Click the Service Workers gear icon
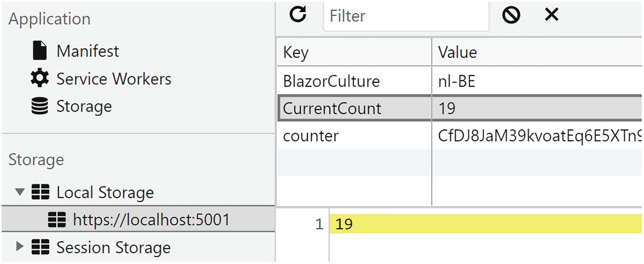Screen dimensions: 644x264 click(x=39, y=78)
